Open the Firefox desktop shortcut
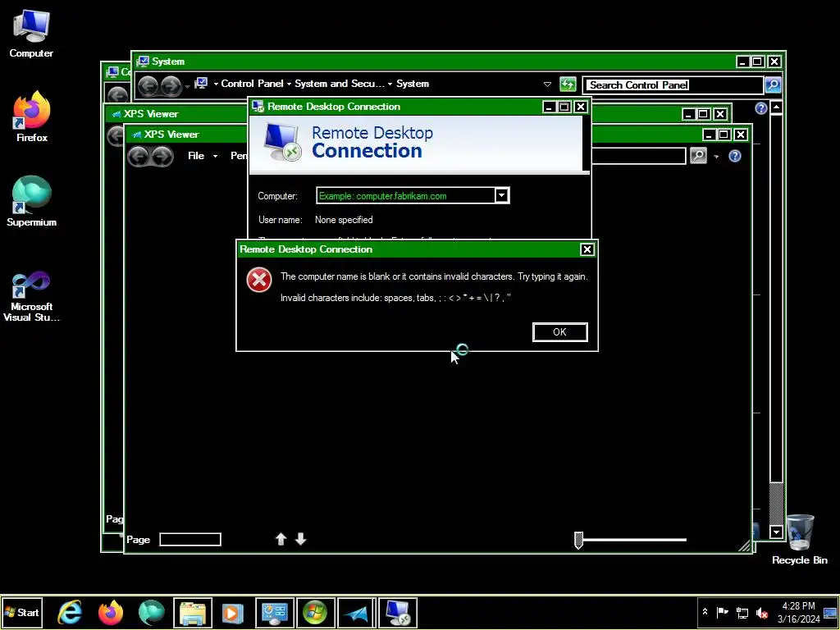This screenshot has width=840, height=630. tap(32, 116)
